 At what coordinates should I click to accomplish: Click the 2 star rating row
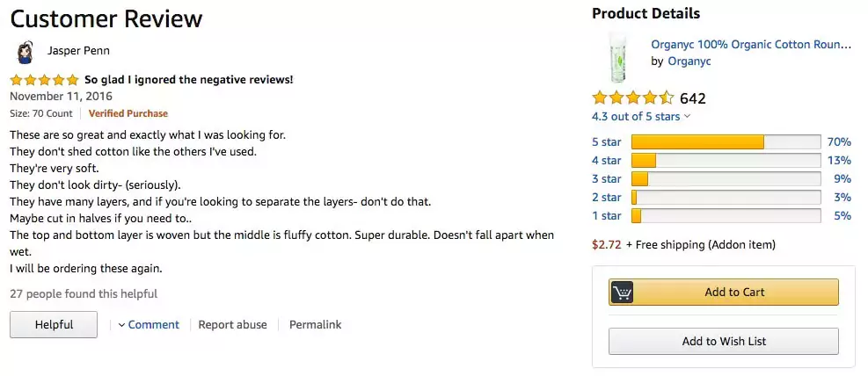point(606,198)
